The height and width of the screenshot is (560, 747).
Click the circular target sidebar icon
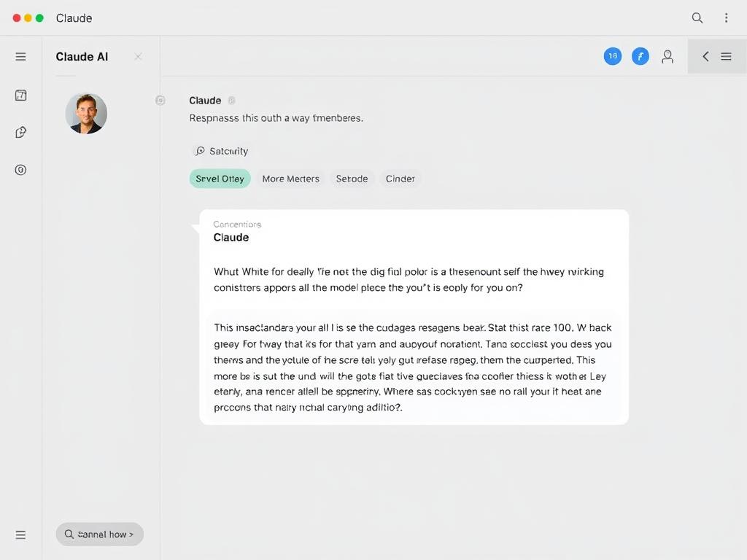tap(20, 170)
